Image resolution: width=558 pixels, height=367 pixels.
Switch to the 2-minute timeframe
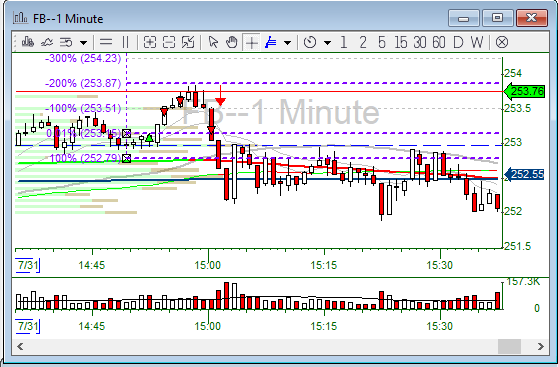(363, 42)
